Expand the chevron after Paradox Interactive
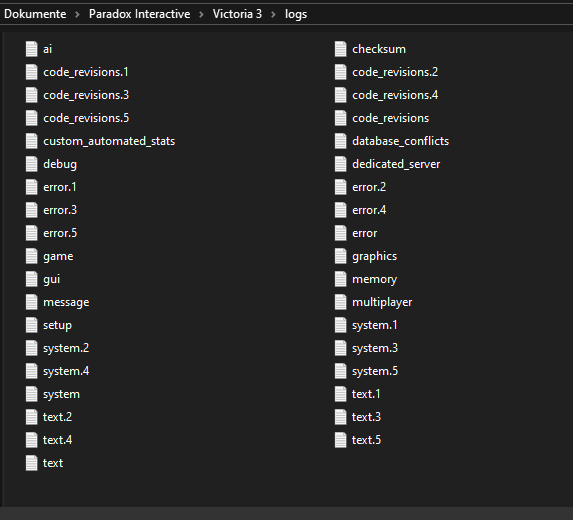Viewport: 573px width, 520px height. (201, 15)
